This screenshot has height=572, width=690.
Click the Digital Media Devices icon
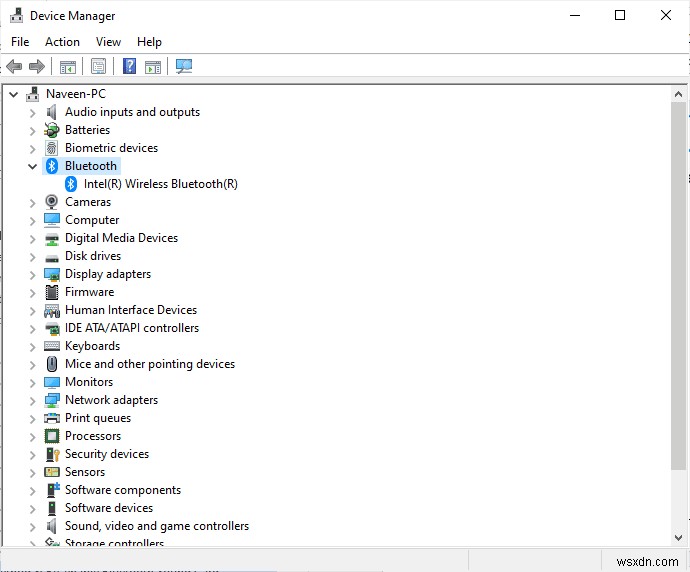52,239
